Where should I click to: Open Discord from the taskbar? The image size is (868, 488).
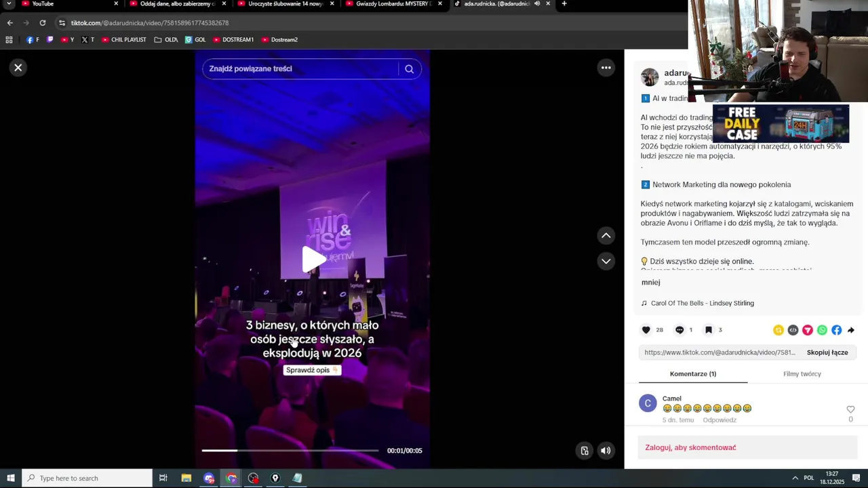[209, 479]
